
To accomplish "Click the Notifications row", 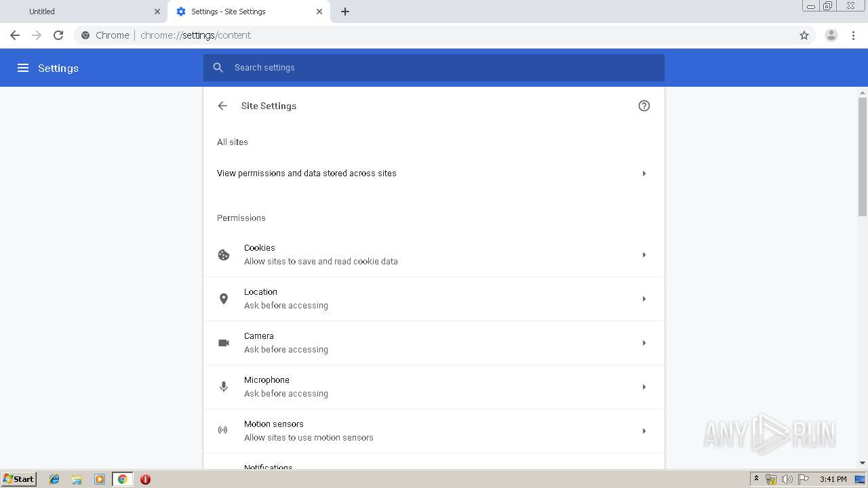I will tap(434, 462).
